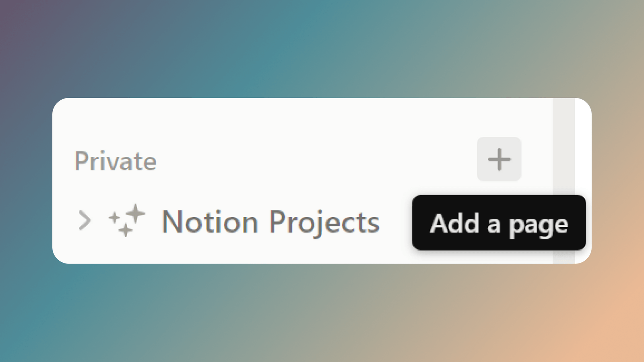Select the Private label in the sidebar
The width and height of the screenshot is (644, 362).
tap(116, 161)
